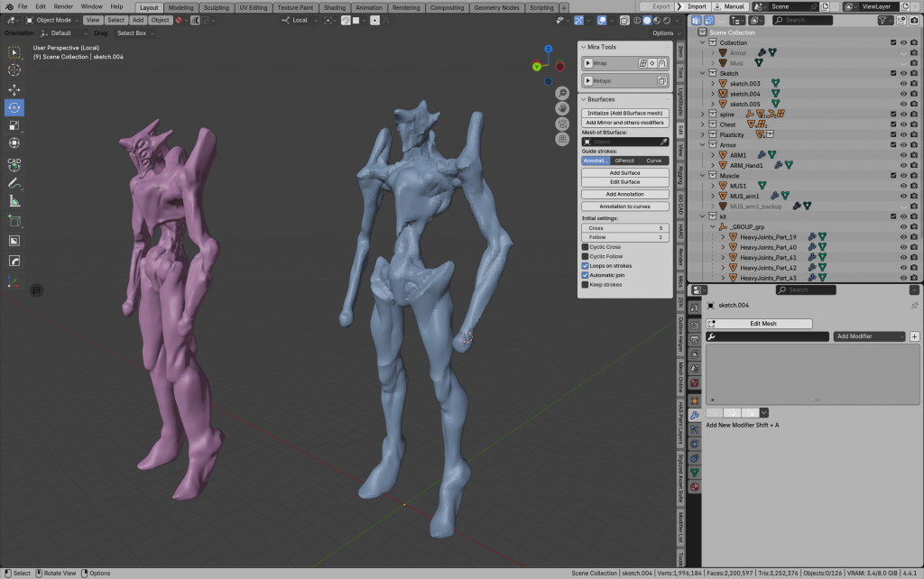Select GPencil as guide strokes type
Viewport: 924px width, 579px height.
click(x=624, y=161)
